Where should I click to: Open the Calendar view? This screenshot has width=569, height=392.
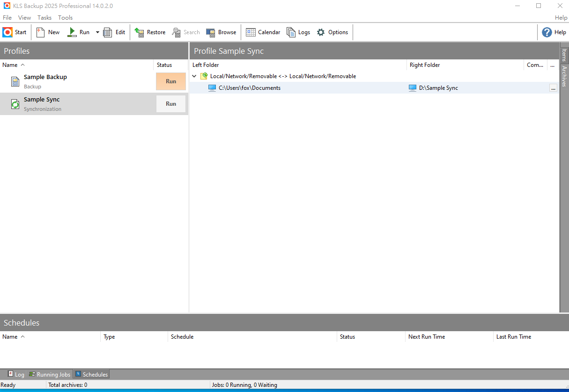(263, 32)
